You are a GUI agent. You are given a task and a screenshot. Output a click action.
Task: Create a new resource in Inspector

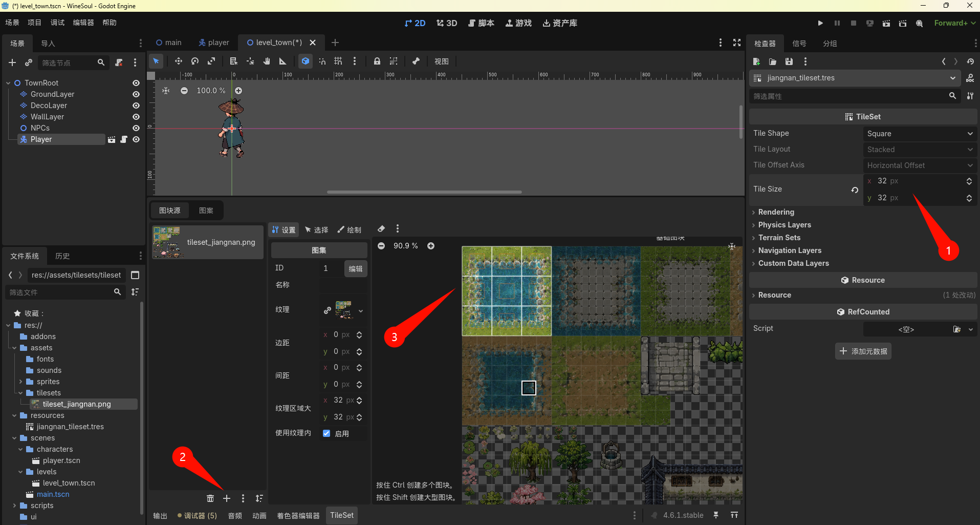pos(756,61)
